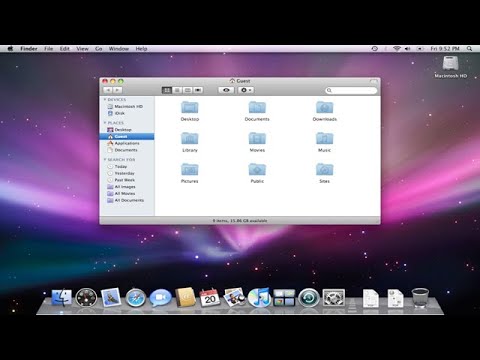Click the Back navigation button
480x360 pixels.
coord(108,90)
